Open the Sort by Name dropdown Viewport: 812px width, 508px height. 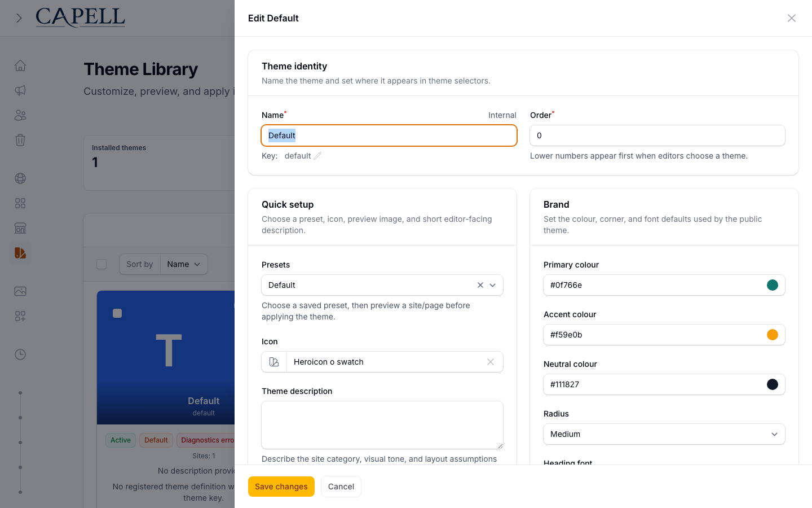tap(184, 264)
